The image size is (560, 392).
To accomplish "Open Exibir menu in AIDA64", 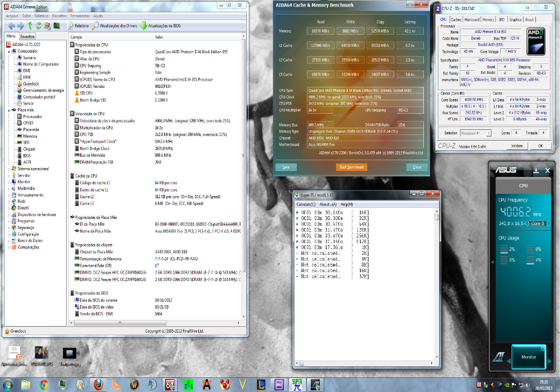I will 27,16.
